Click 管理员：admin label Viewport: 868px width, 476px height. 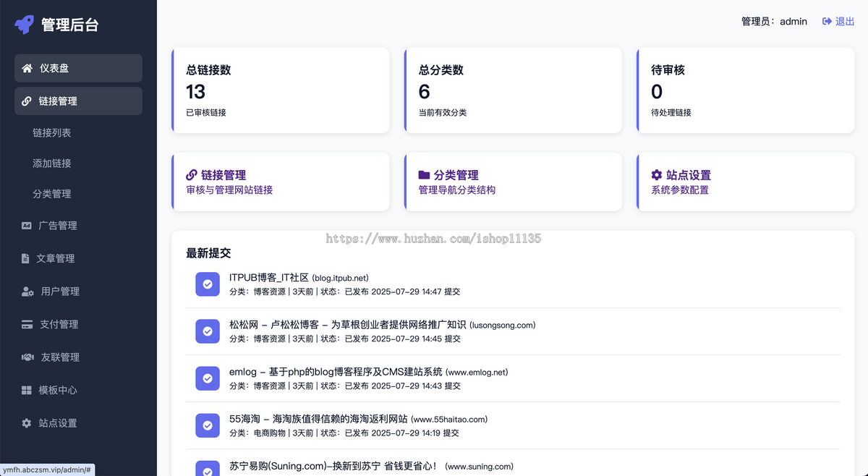tap(774, 22)
